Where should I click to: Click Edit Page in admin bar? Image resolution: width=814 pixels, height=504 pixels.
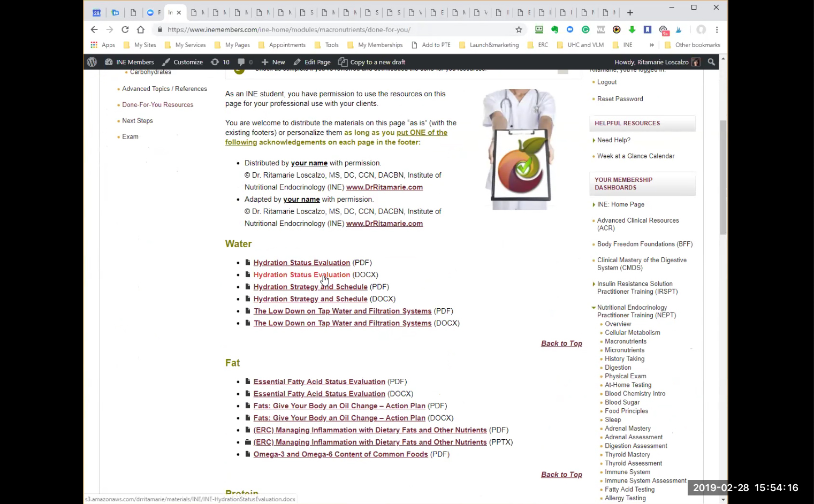click(312, 62)
